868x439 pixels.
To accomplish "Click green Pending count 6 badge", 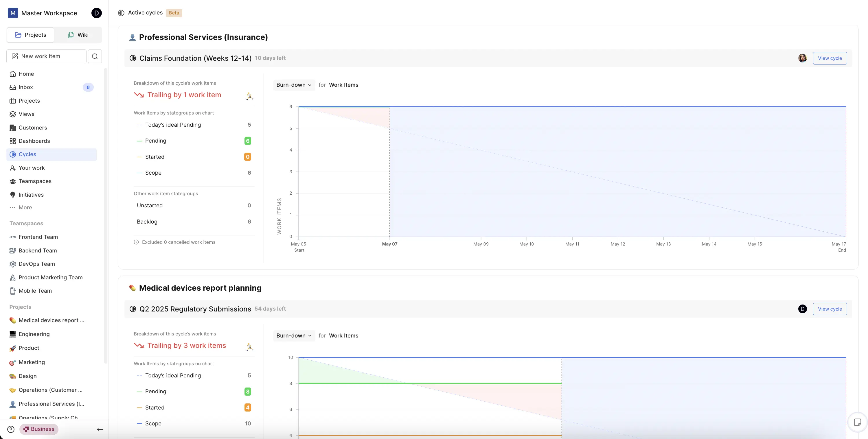I will [248, 141].
